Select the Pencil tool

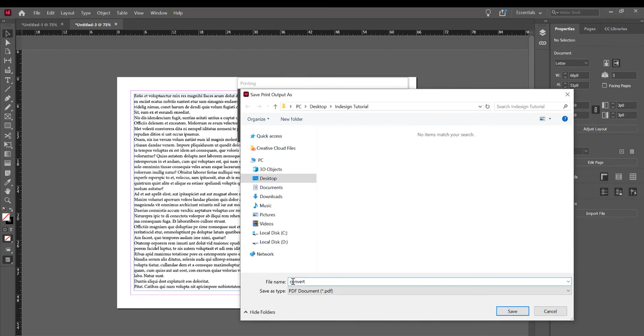[8, 107]
